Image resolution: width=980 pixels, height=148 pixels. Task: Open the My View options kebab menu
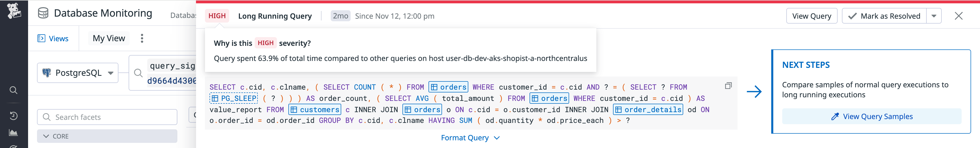[142, 38]
